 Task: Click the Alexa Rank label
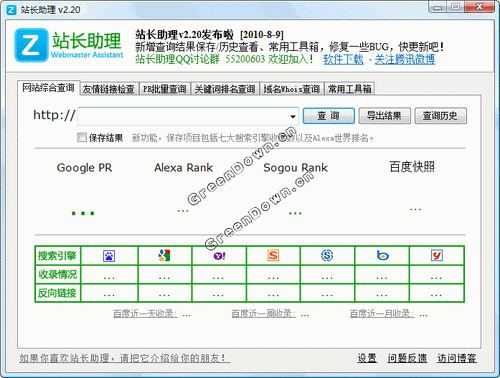point(183,167)
